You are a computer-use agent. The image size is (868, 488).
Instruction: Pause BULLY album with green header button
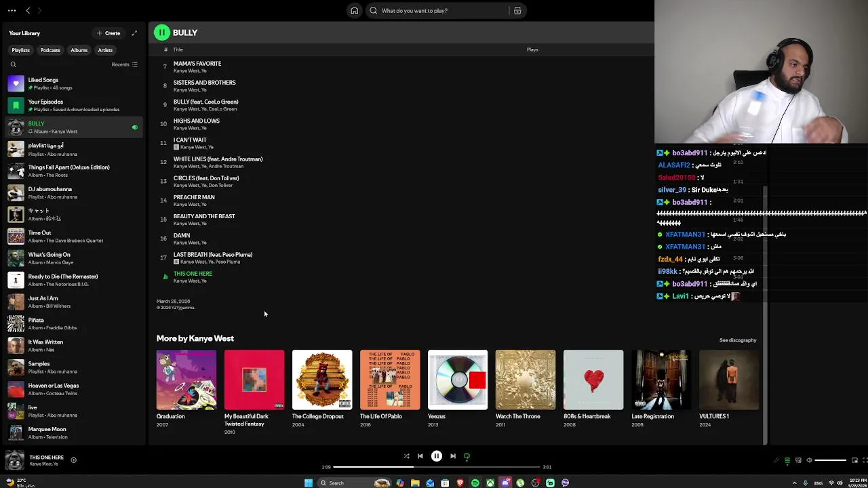[162, 33]
